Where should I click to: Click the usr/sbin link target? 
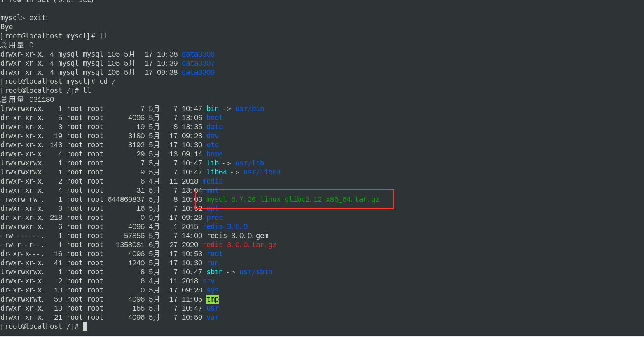click(x=256, y=272)
